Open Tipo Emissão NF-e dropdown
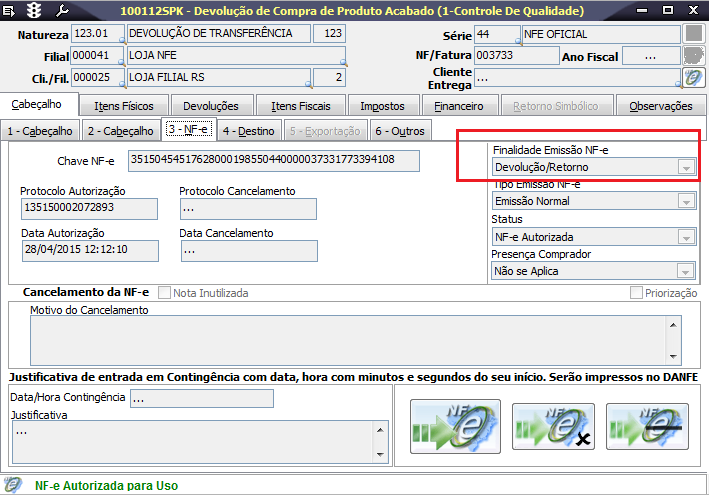 pyautogui.click(x=686, y=201)
